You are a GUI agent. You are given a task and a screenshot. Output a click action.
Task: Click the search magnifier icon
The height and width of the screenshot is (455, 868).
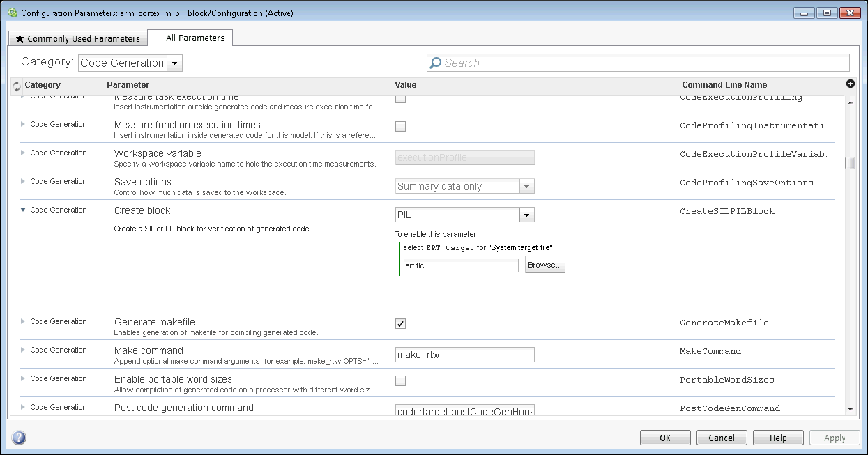click(x=436, y=63)
